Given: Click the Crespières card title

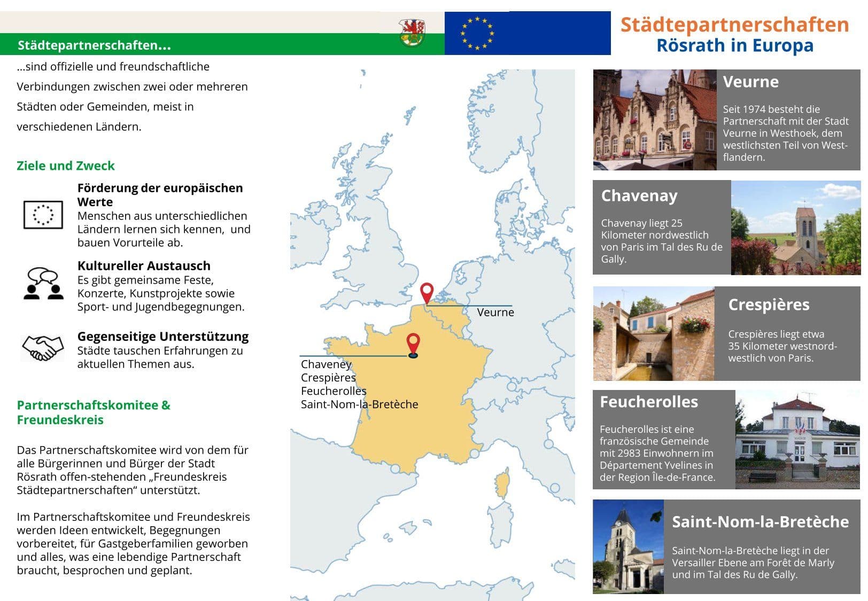Looking at the screenshot, I should pos(769,305).
